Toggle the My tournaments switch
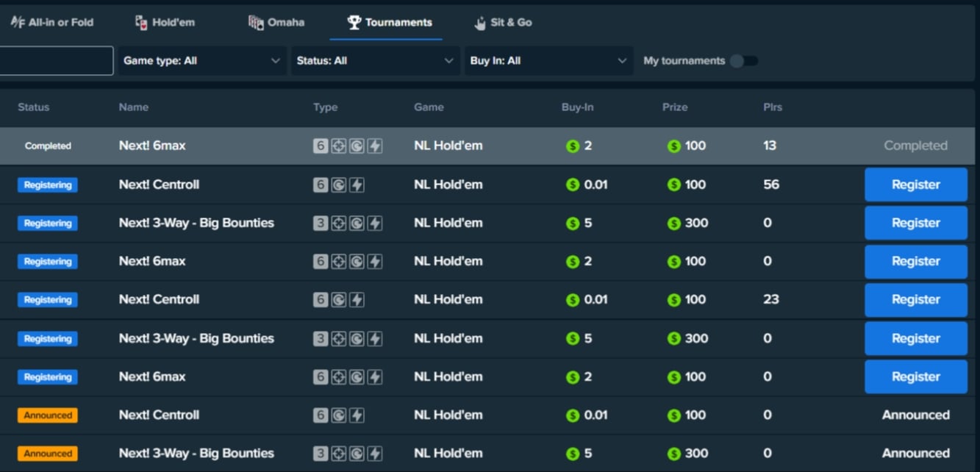 (743, 61)
